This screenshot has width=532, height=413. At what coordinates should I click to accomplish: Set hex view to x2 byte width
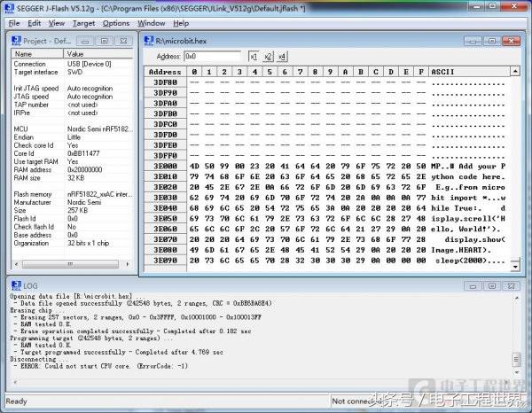[x=268, y=56]
